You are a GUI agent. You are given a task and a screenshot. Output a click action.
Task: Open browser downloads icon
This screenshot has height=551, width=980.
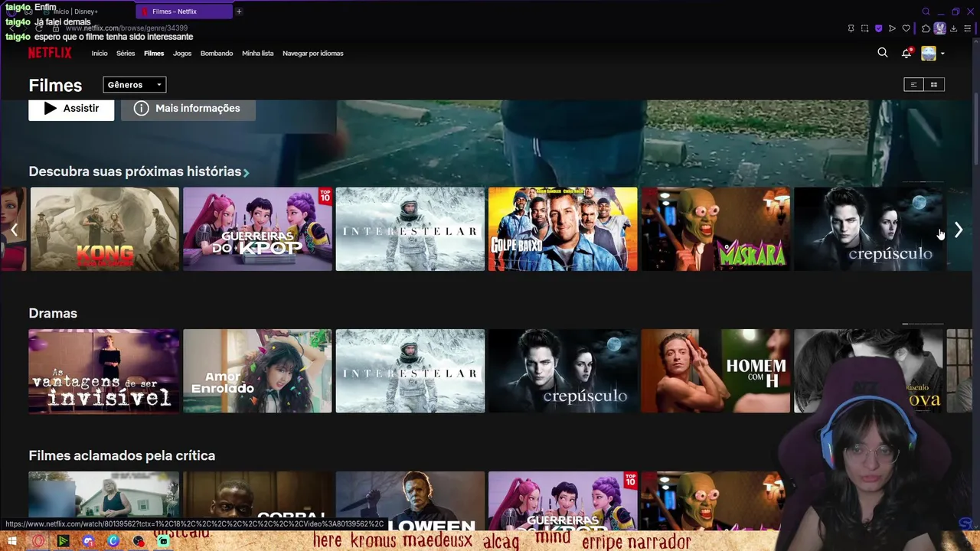point(953,28)
